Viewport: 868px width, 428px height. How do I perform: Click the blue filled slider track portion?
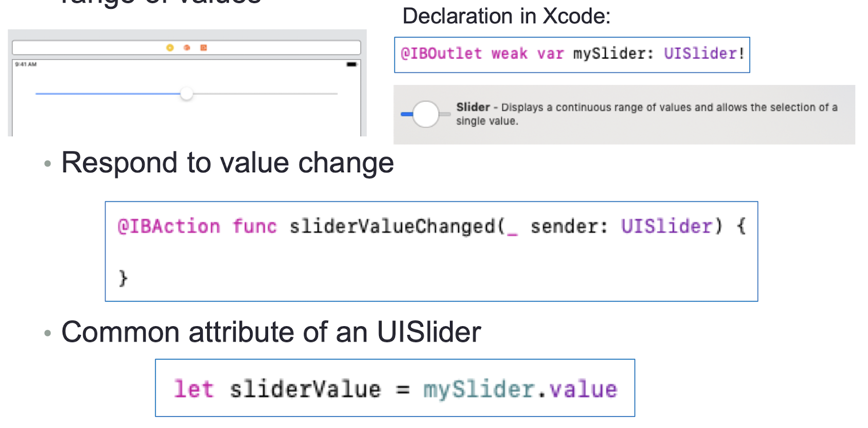click(108, 94)
